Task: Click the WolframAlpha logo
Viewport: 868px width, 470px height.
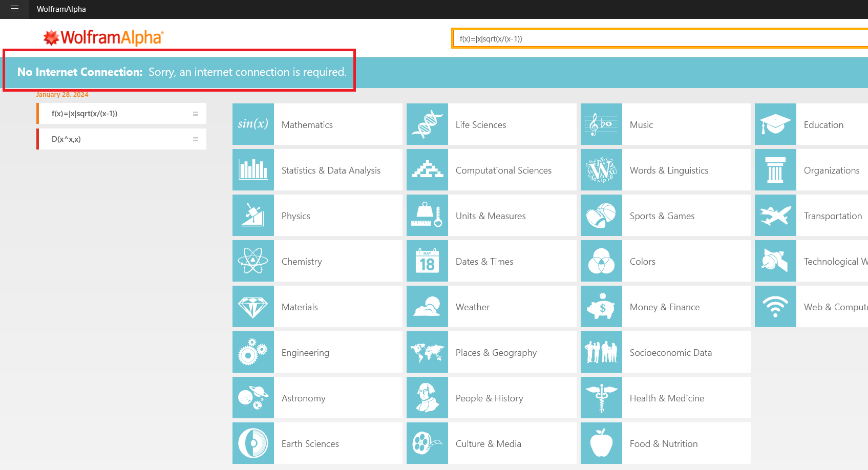Action: tap(103, 37)
